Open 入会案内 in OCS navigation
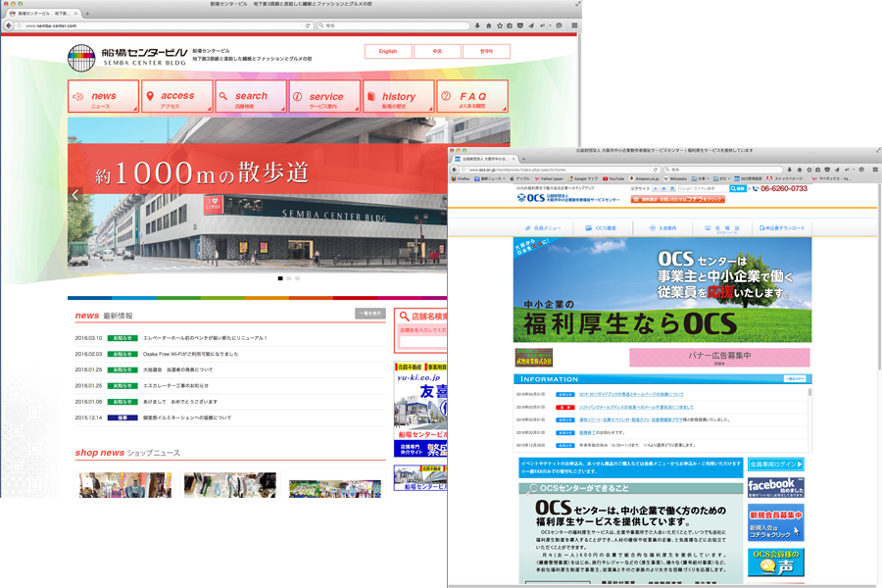This screenshot has height=588, width=882. pyautogui.click(x=662, y=228)
